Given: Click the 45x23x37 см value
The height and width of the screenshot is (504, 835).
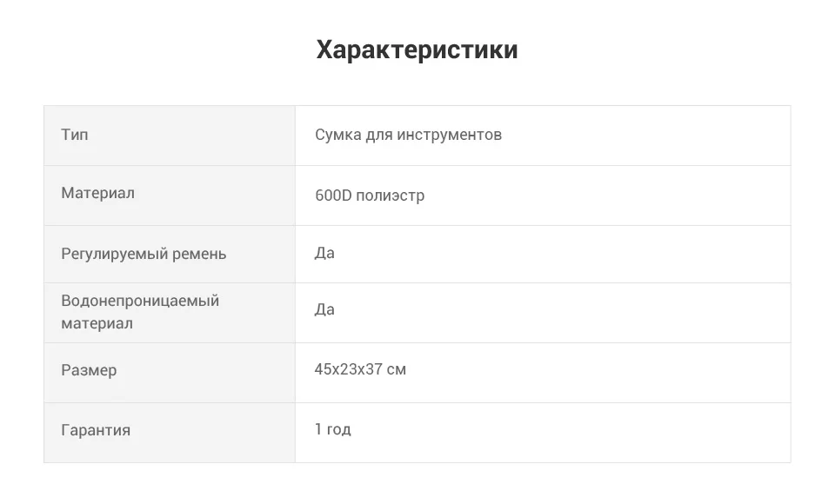Looking at the screenshot, I should (x=360, y=368).
